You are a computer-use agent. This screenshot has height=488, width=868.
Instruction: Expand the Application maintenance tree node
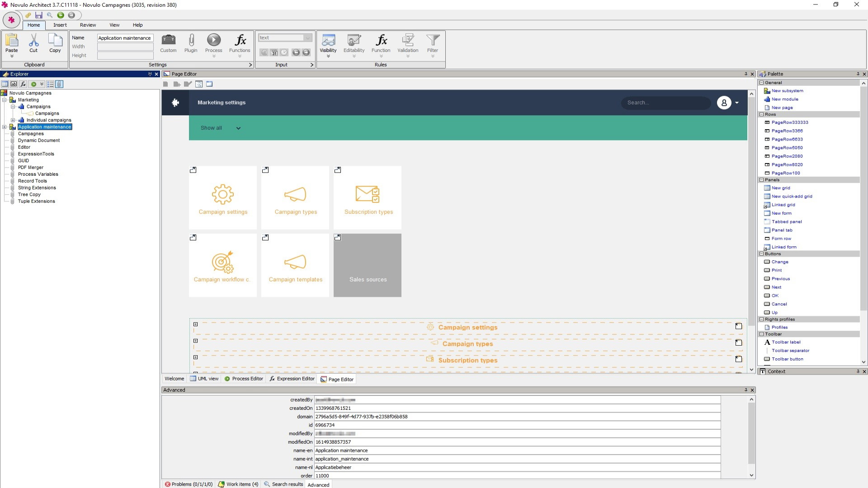click(x=5, y=127)
